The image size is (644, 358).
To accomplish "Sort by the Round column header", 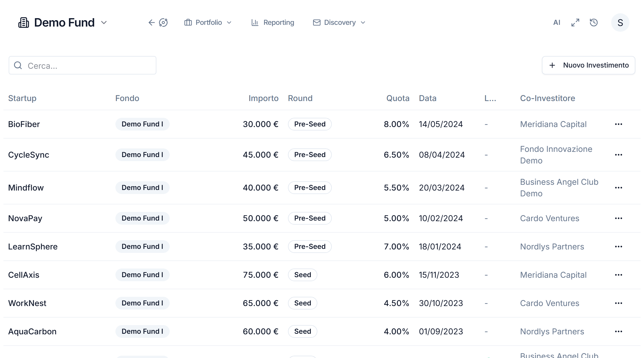I will point(300,98).
